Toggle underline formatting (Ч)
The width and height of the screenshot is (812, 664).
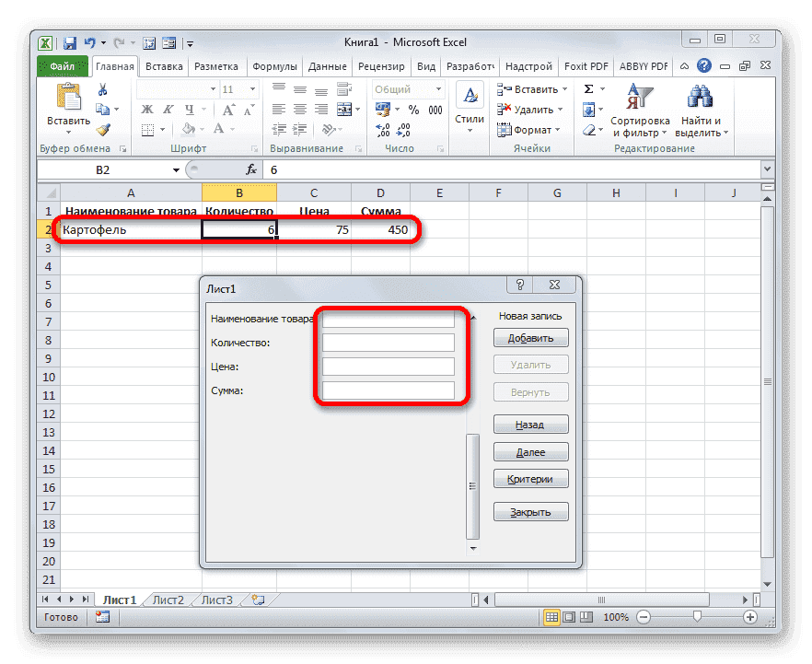coord(189,111)
